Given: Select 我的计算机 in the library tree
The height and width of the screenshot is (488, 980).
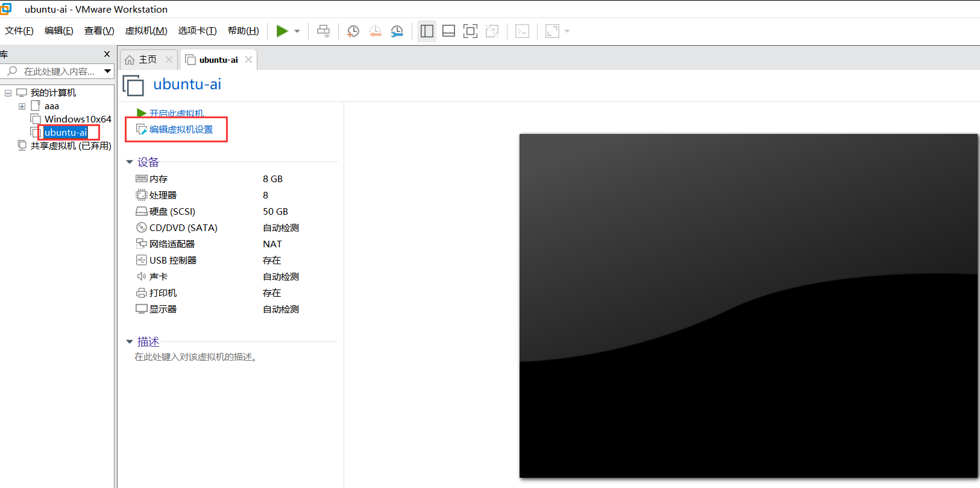Looking at the screenshot, I should [x=54, y=93].
